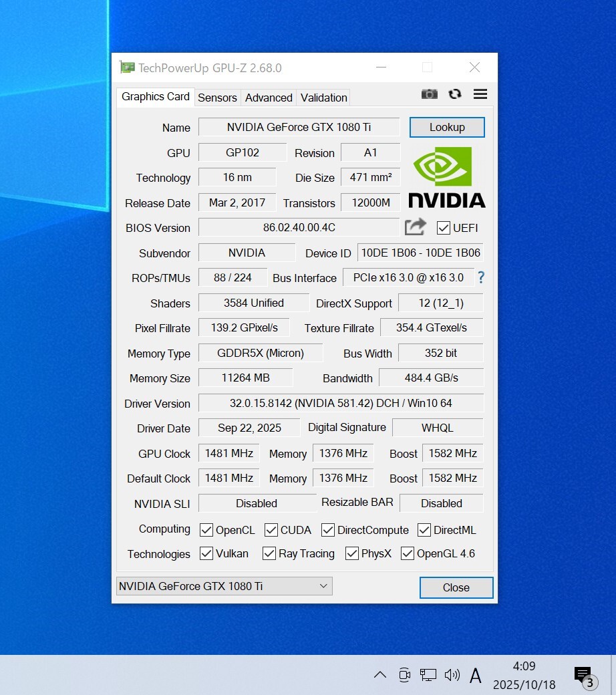This screenshot has height=695, width=616.
Task: Click the Lookup button
Action: pos(447,127)
